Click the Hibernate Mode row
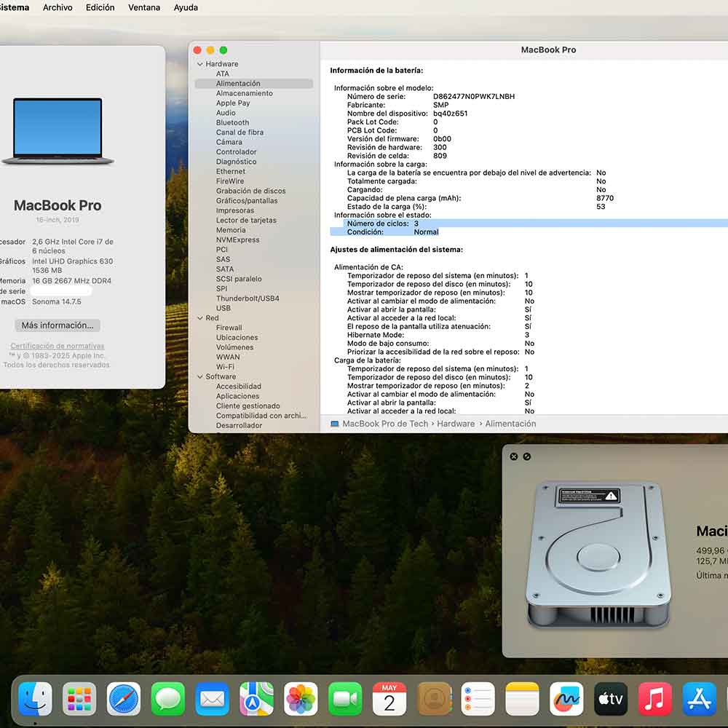The height and width of the screenshot is (728, 728). pos(439,335)
